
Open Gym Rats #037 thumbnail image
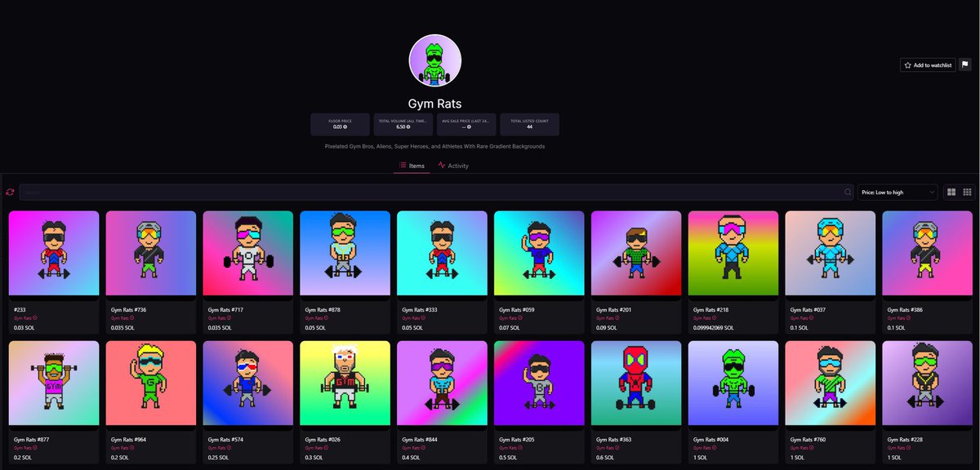click(x=831, y=253)
